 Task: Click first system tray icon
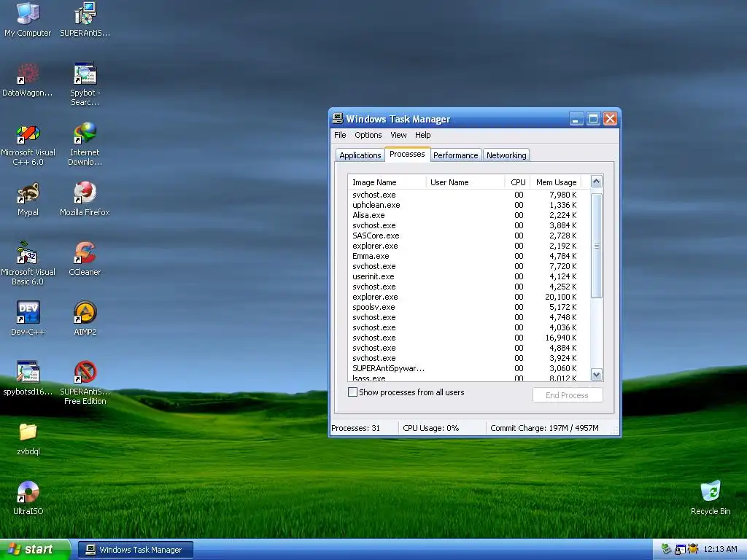666,549
